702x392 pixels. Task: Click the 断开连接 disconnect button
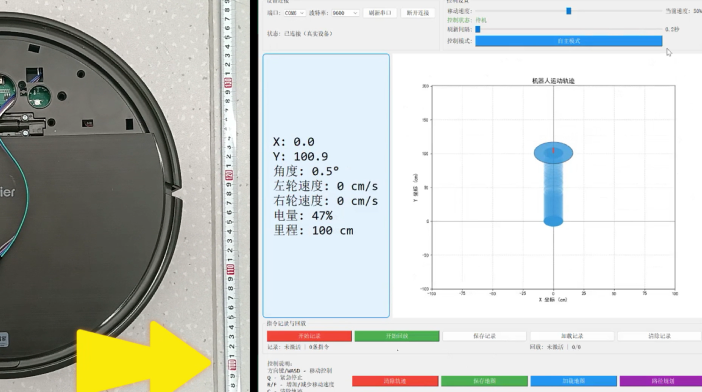coord(418,13)
